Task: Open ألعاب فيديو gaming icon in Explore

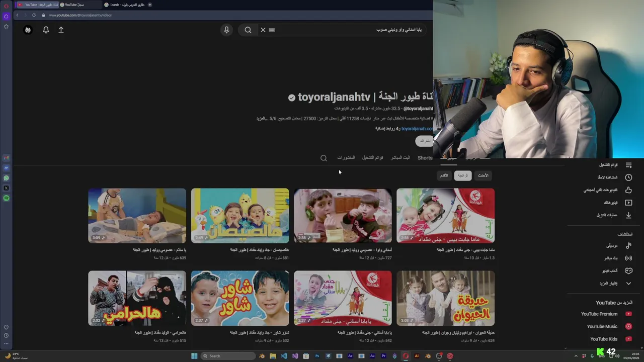Action: click(628, 270)
